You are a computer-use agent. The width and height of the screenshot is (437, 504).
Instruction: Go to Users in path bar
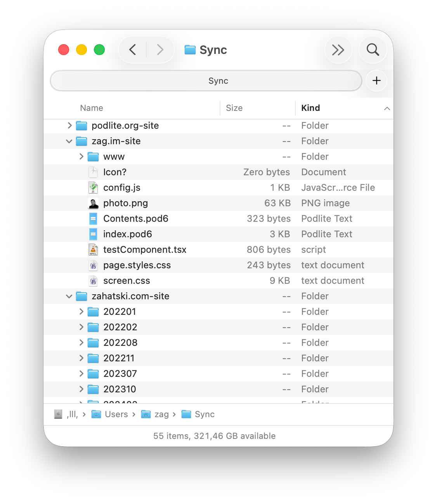pos(116,414)
